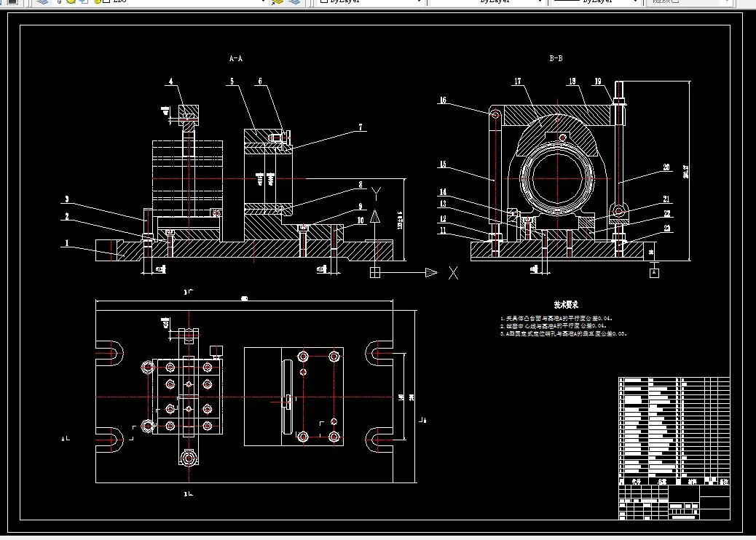This screenshot has height=540, width=756.
Task: Select part balloon number 19
Action: coord(598,82)
